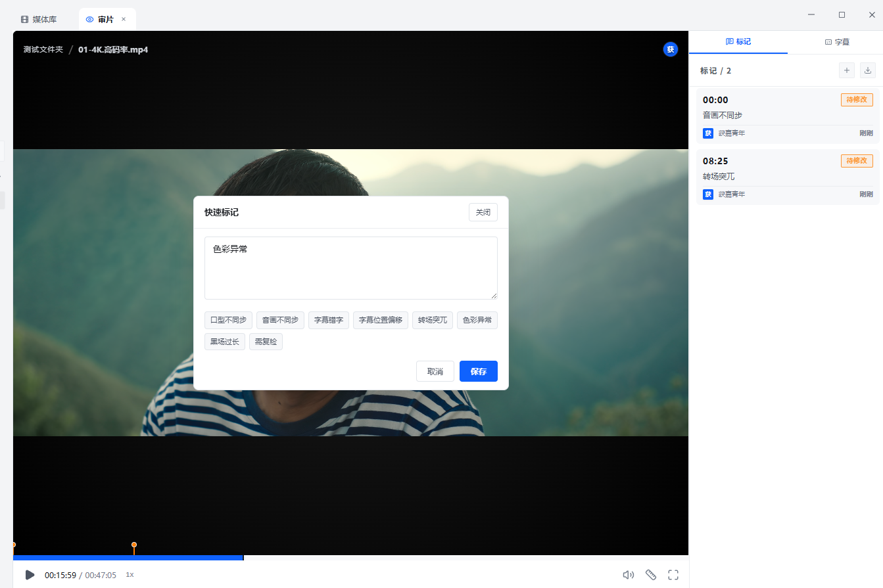This screenshot has height=588, width=883.
Task: Change the 1x playback speed
Action: click(x=130, y=575)
